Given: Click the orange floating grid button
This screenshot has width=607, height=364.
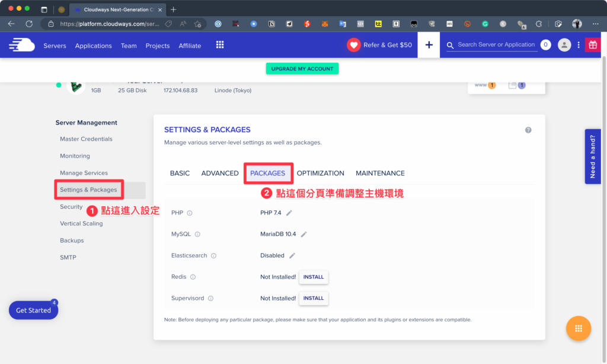Looking at the screenshot, I should [x=579, y=328].
